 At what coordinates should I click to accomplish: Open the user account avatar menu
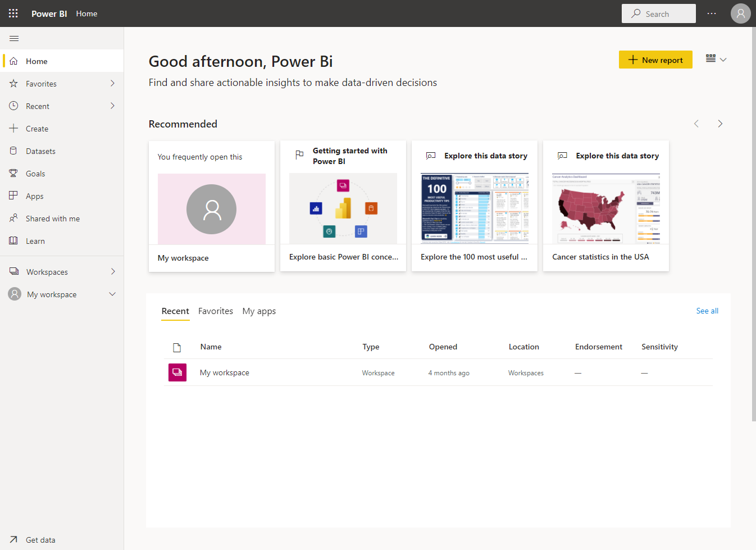point(740,13)
